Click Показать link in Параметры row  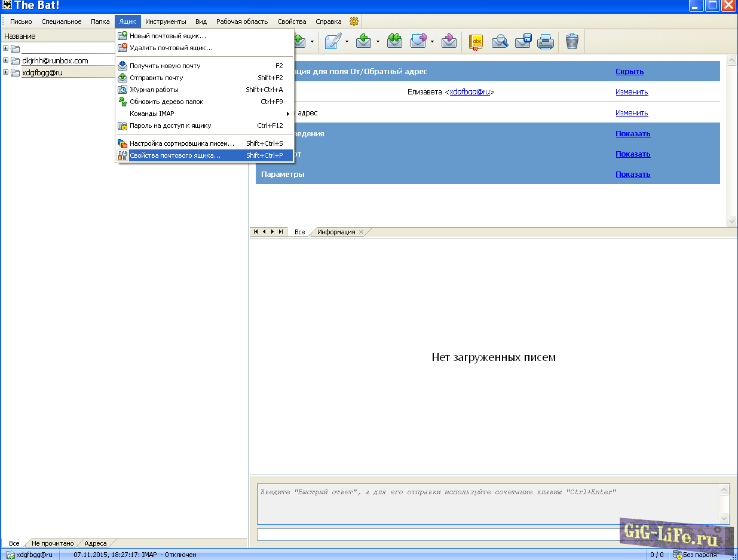point(633,175)
